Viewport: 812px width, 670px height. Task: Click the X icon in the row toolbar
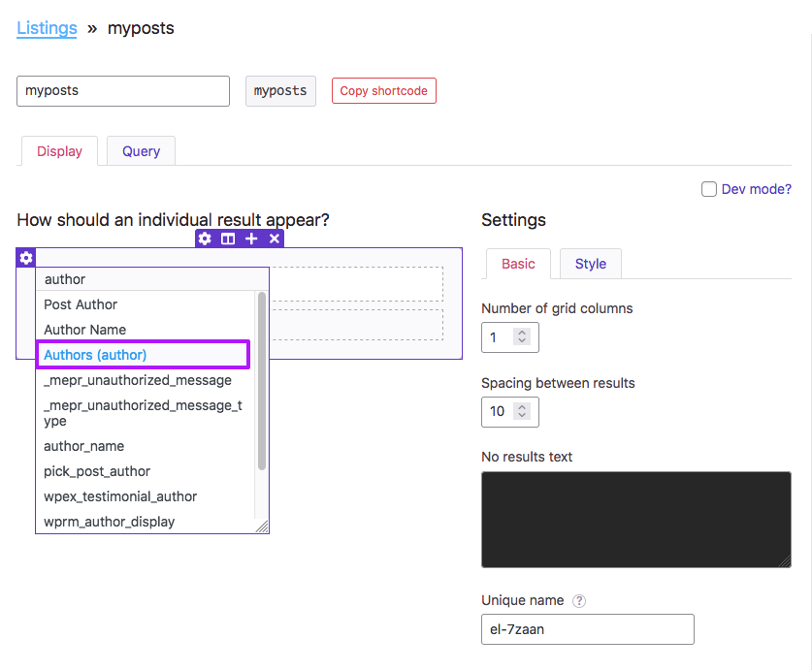coord(275,239)
